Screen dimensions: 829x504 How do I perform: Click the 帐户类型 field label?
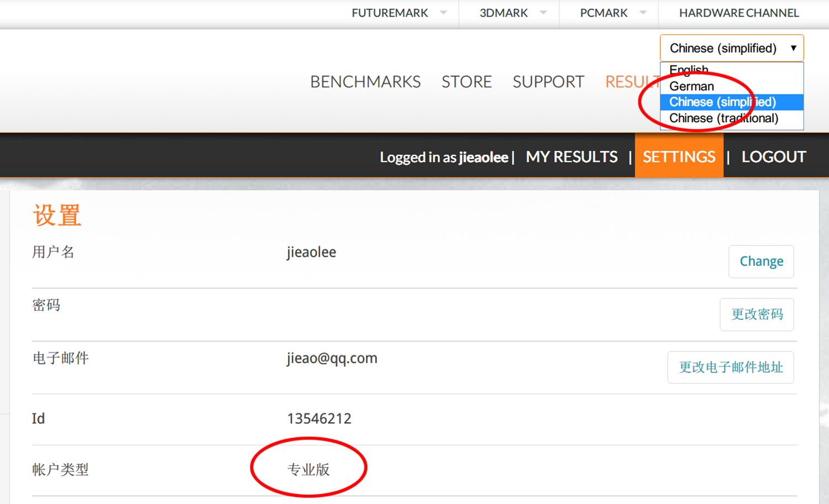[60, 470]
